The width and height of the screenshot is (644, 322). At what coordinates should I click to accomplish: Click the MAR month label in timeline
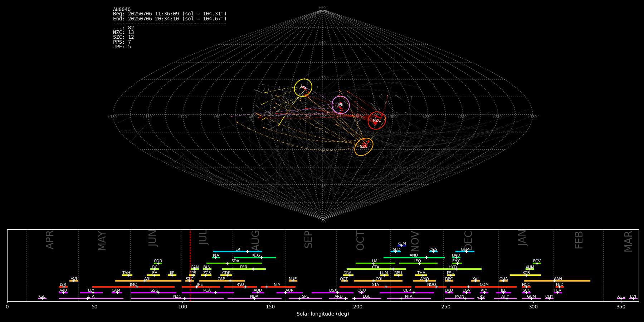[x=629, y=241]
